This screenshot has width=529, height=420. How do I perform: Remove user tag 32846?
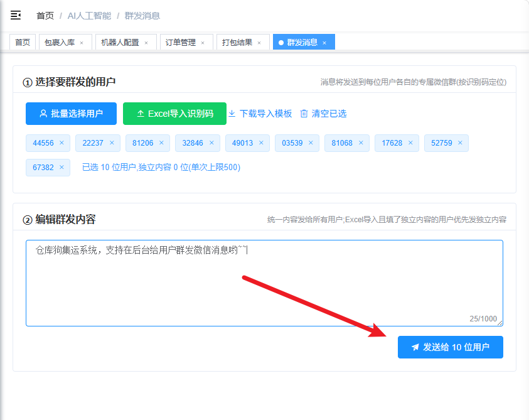coord(211,143)
